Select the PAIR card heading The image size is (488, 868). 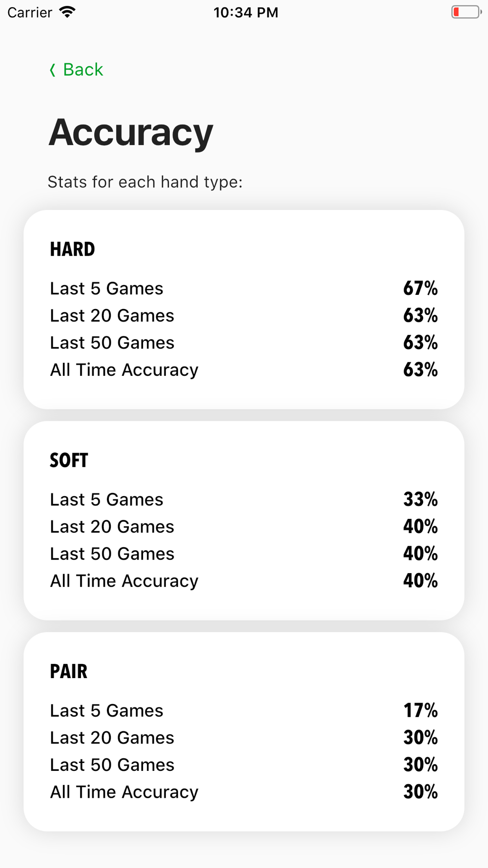[69, 672]
